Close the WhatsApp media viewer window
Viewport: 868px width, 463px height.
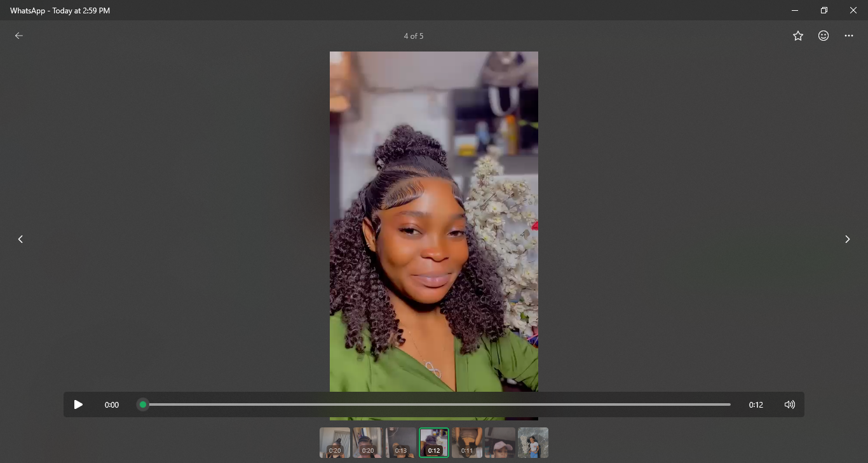point(853,10)
